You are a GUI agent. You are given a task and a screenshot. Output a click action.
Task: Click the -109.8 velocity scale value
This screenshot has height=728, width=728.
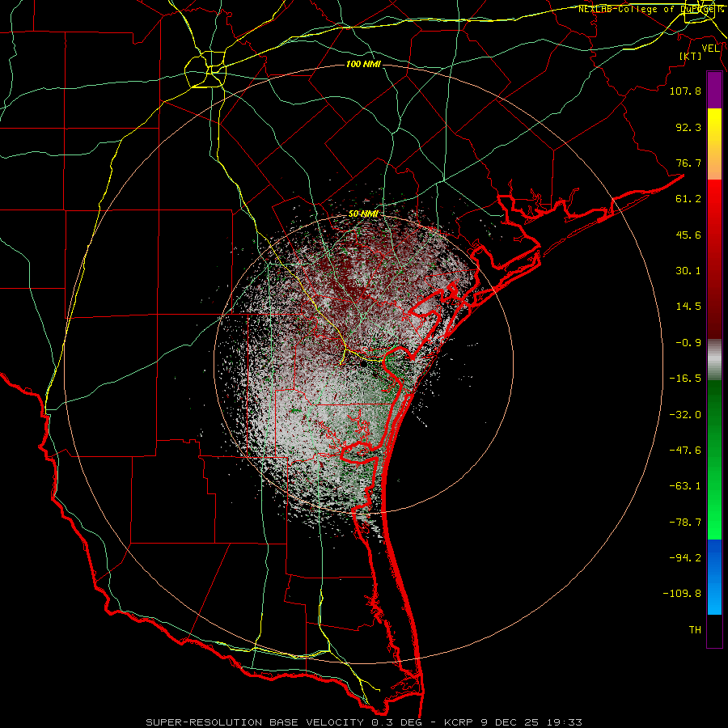coord(682,594)
